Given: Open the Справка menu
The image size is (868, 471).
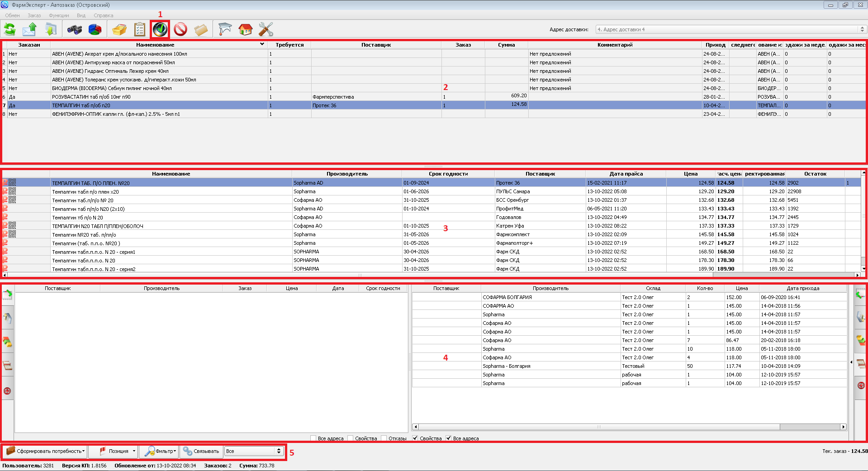Looking at the screenshot, I should click(x=103, y=15).
